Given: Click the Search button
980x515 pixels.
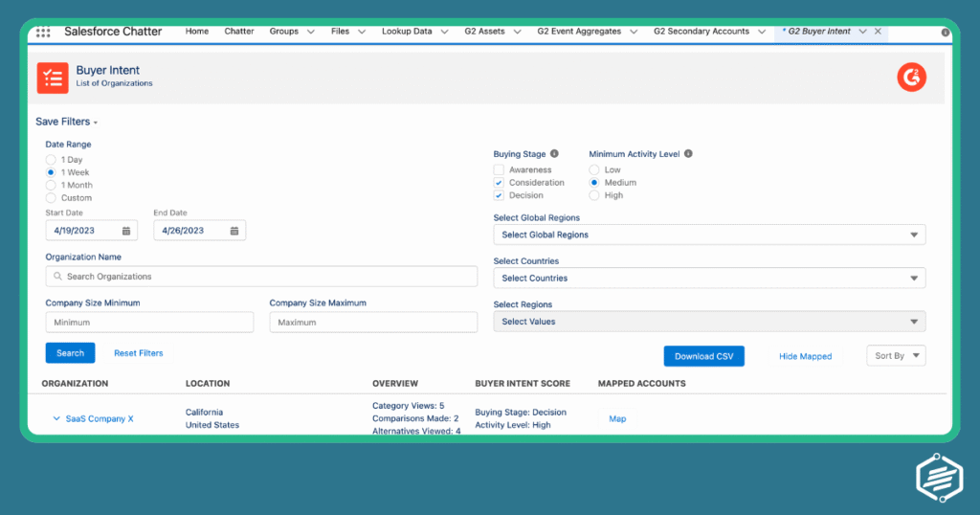Looking at the screenshot, I should [70, 353].
